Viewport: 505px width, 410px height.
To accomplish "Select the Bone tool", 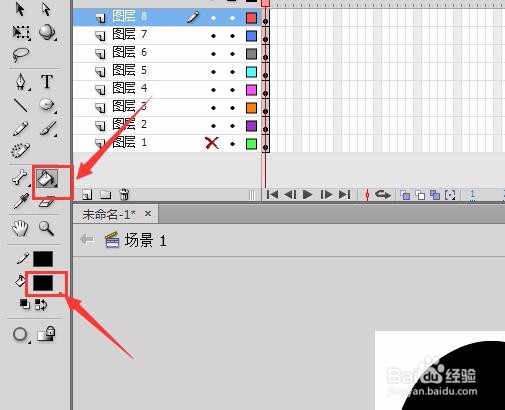I will coord(20,177).
